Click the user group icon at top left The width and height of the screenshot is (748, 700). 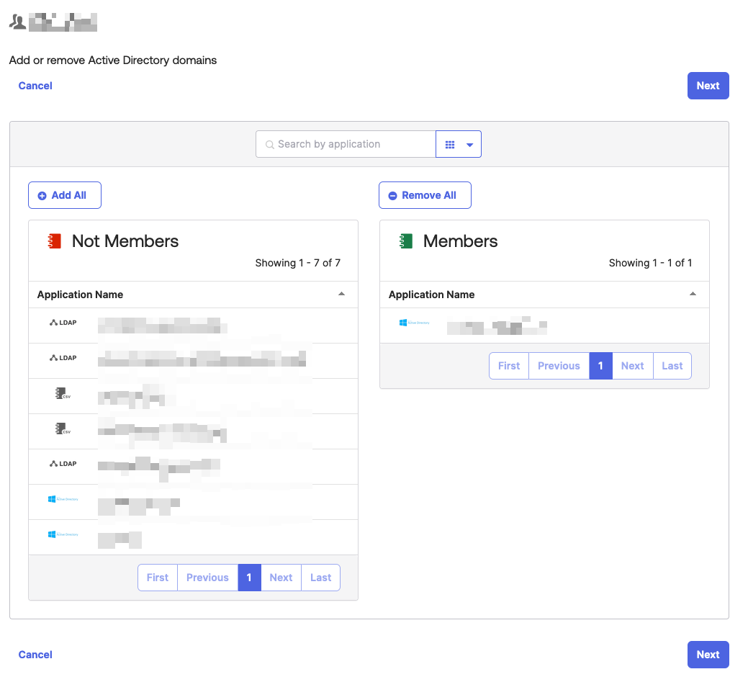point(17,22)
